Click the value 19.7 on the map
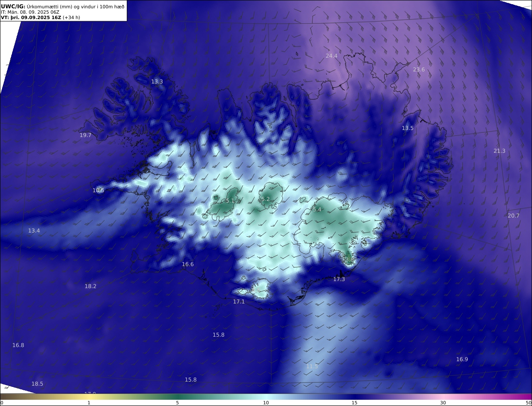The height and width of the screenshot is (406, 532). [86, 135]
